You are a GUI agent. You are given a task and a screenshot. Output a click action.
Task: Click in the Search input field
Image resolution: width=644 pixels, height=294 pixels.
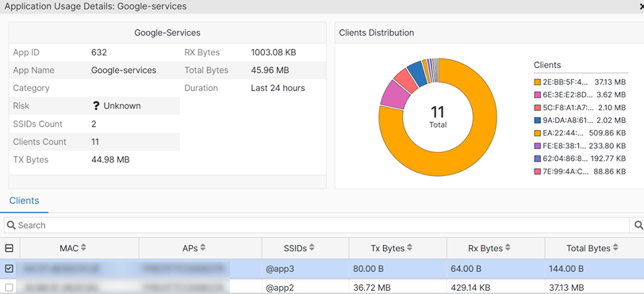click(316, 225)
